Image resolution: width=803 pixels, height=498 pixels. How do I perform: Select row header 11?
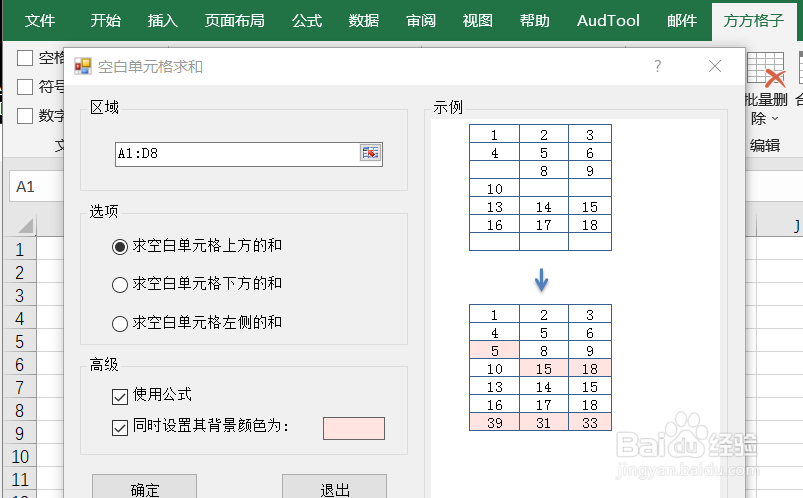click(x=19, y=480)
